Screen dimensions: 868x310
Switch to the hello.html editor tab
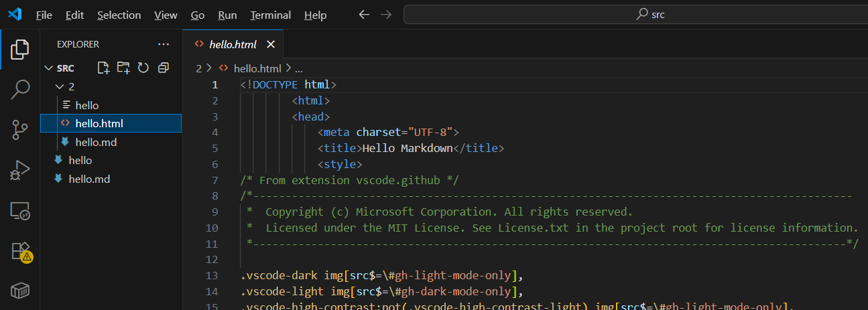click(x=233, y=45)
